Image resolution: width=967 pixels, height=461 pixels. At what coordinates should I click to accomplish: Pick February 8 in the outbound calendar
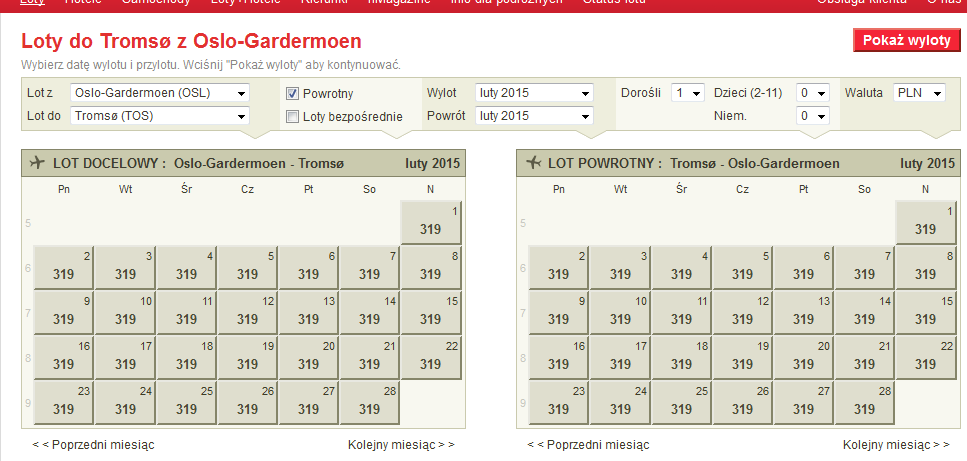click(430, 267)
